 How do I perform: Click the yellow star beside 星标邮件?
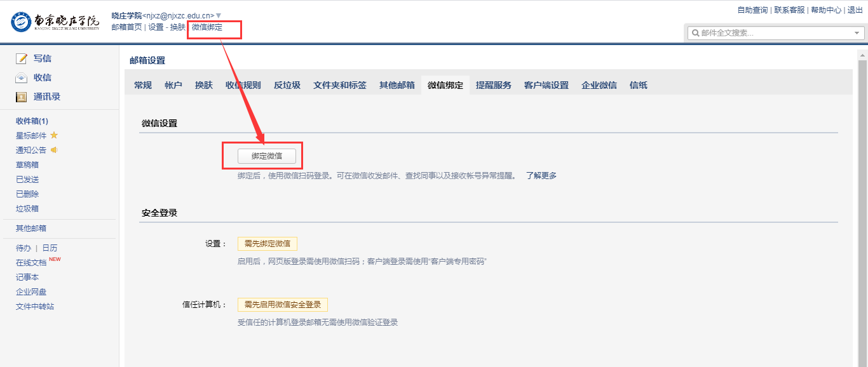pyautogui.click(x=54, y=135)
